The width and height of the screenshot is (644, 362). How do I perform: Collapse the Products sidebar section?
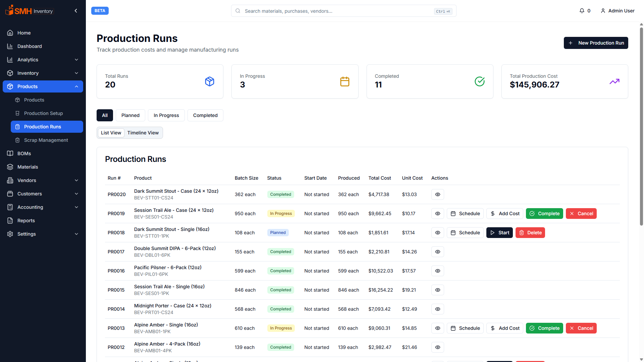coord(76,86)
